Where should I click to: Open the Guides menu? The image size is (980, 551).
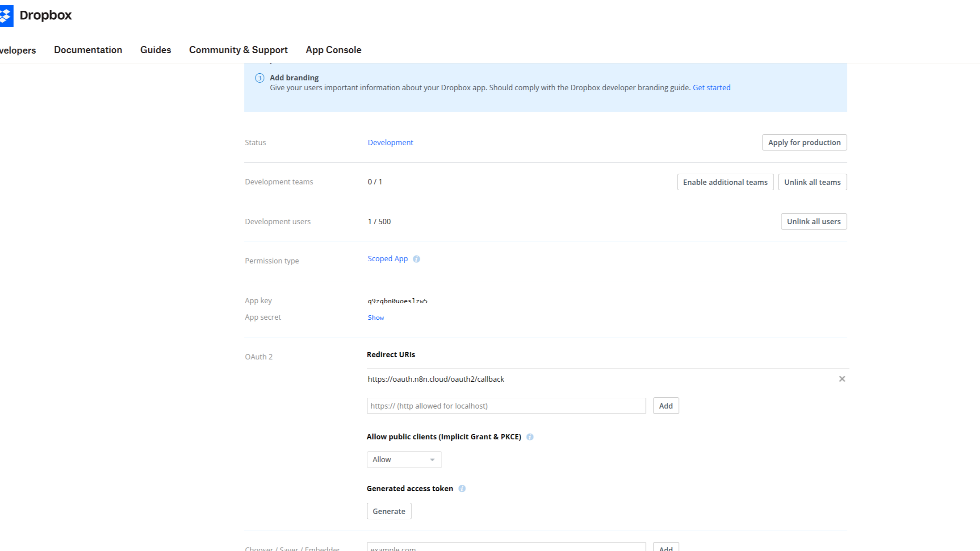coord(155,50)
